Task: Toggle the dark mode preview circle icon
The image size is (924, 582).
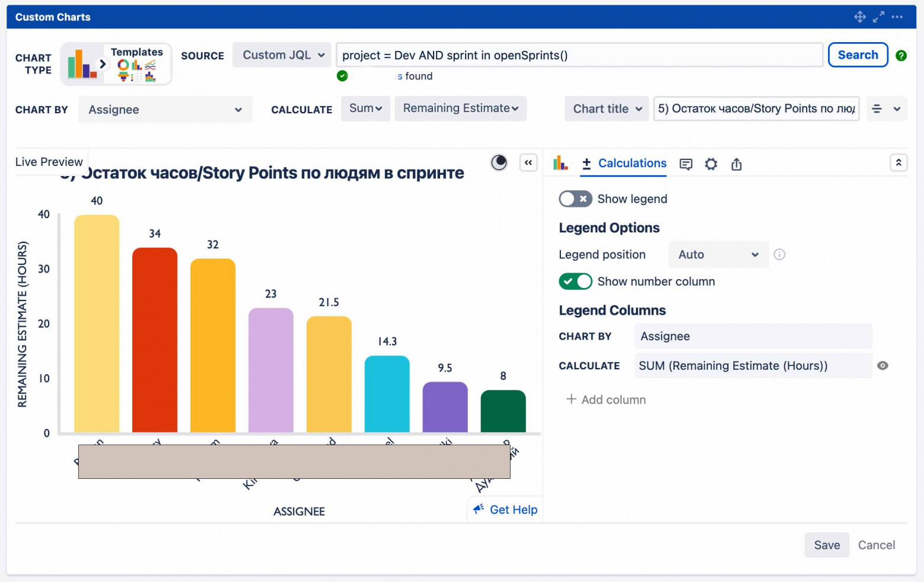Action: tap(499, 162)
